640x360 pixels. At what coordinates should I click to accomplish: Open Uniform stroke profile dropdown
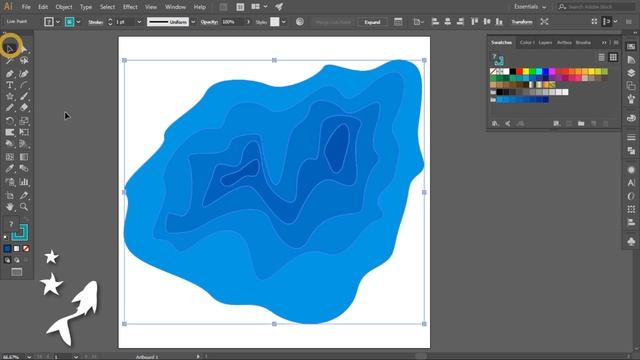pos(193,22)
